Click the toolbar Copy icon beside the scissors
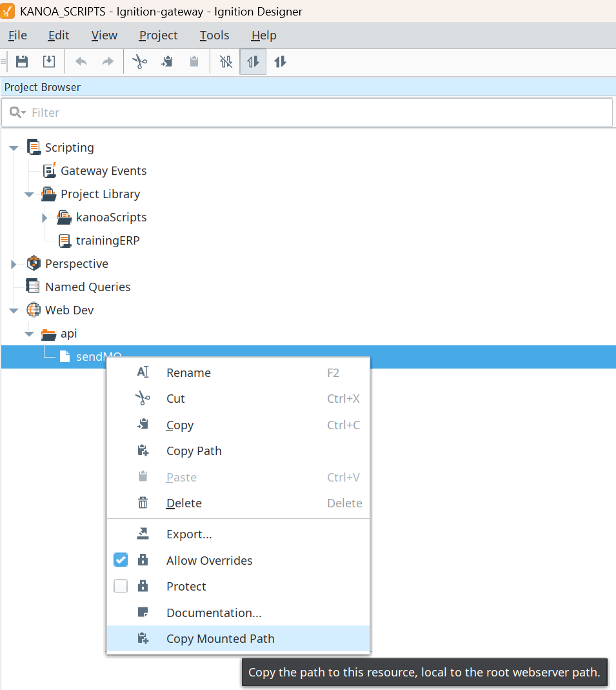The width and height of the screenshot is (616, 690). click(x=167, y=61)
